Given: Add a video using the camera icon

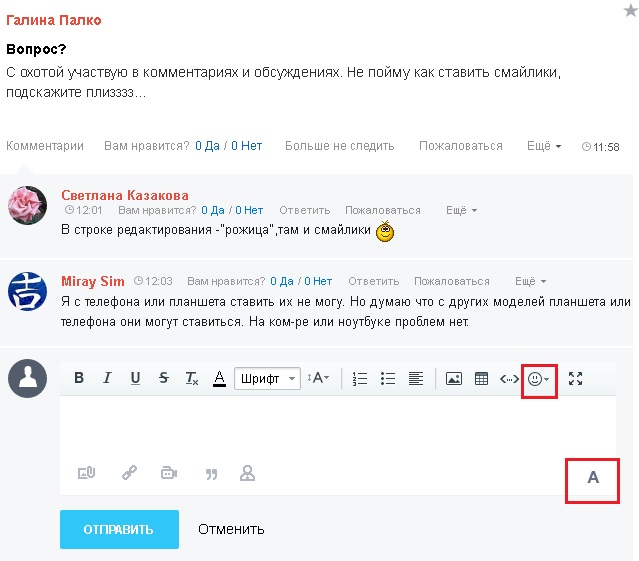Looking at the screenshot, I should (x=169, y=473).
